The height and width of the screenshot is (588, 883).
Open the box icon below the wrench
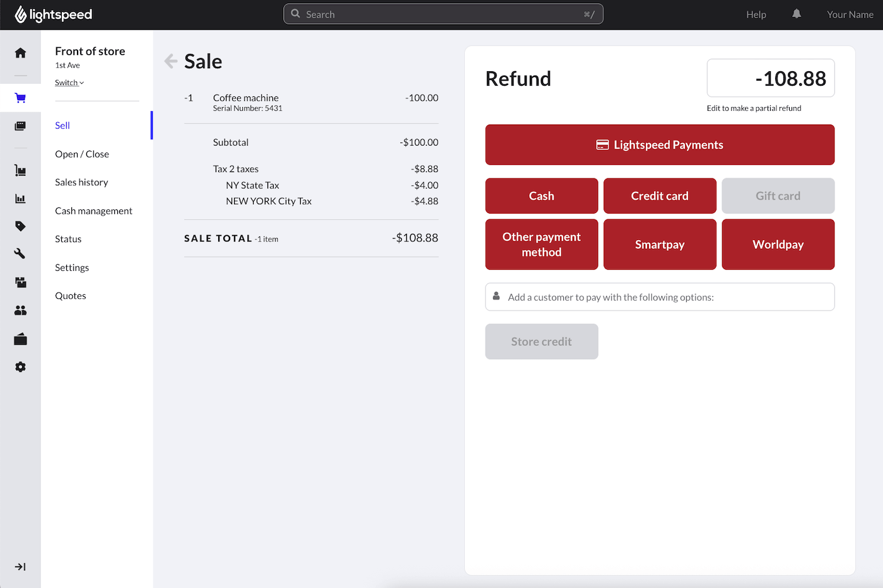pos(20,282)
